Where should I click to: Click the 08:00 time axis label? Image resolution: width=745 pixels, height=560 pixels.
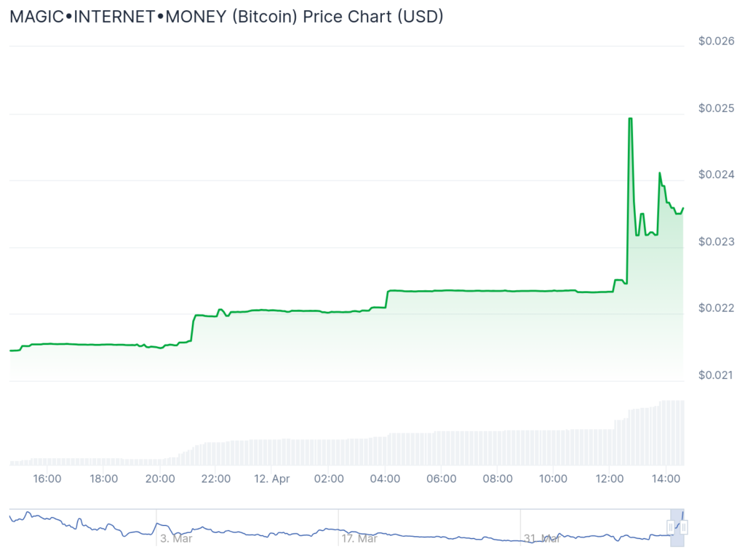(x=498, y=479)
